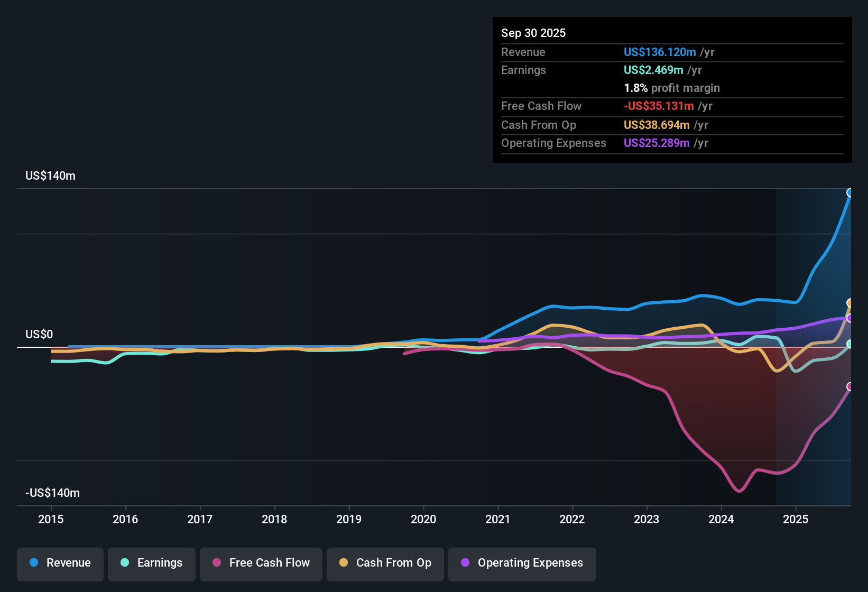Click the US$136.120m Revenue value in tooltip
868x592 pixels.
(659, 52)
